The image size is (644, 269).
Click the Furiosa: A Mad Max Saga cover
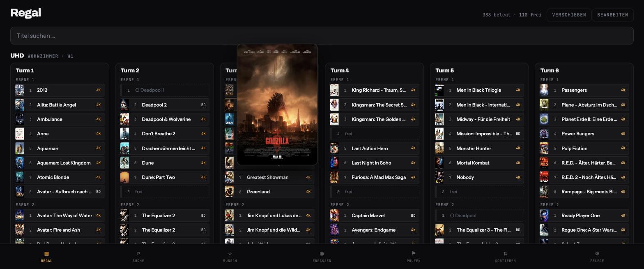(334, 177)
